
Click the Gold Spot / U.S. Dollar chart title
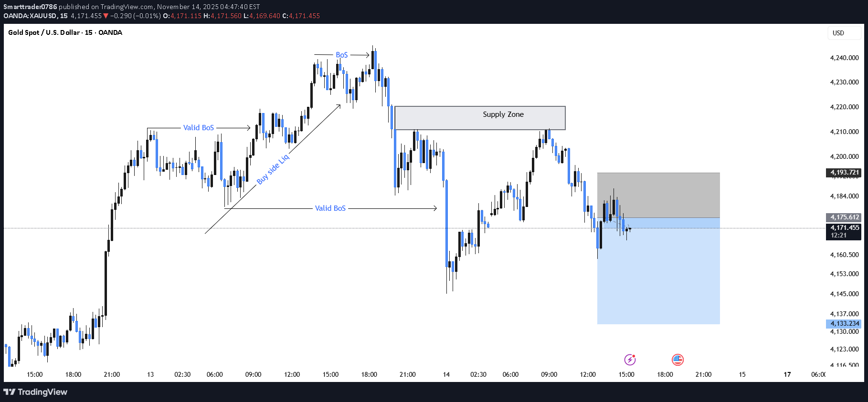pos(65,32)
